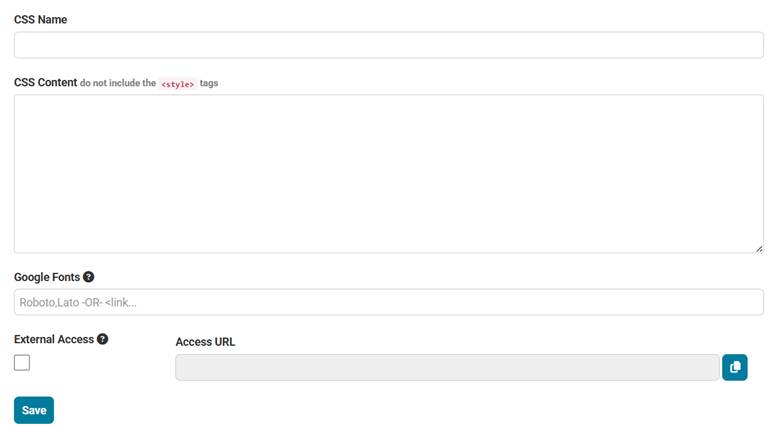Screen dimensions: 780x427
Task: Click the Access URL label
Action: [x=205, y=342]
